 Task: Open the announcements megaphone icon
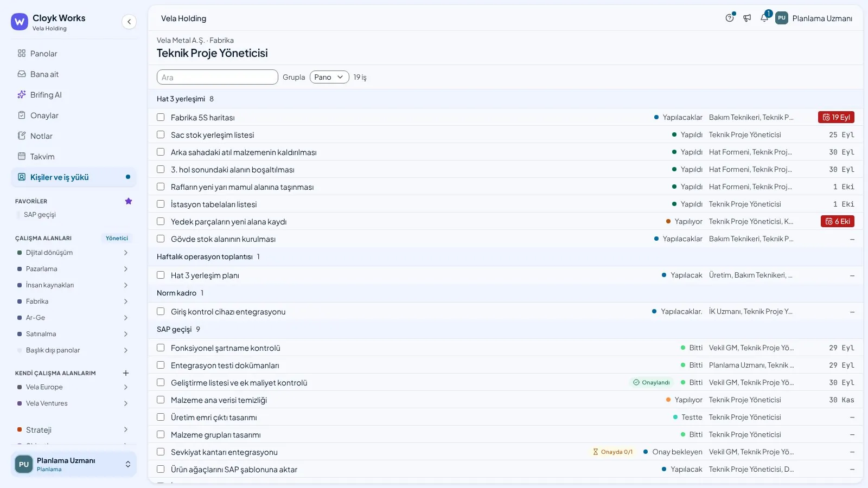click(x=747, y=18)
